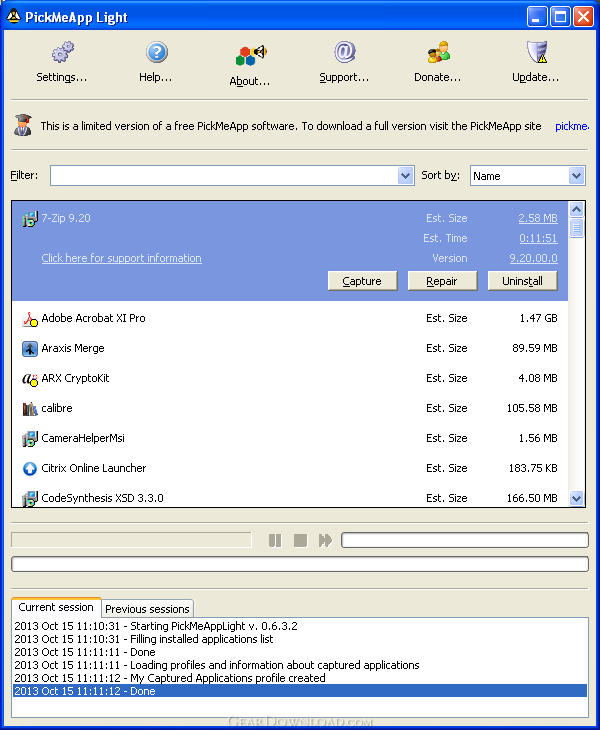Maximize the PickMeApp Light window

pos(560,17)
